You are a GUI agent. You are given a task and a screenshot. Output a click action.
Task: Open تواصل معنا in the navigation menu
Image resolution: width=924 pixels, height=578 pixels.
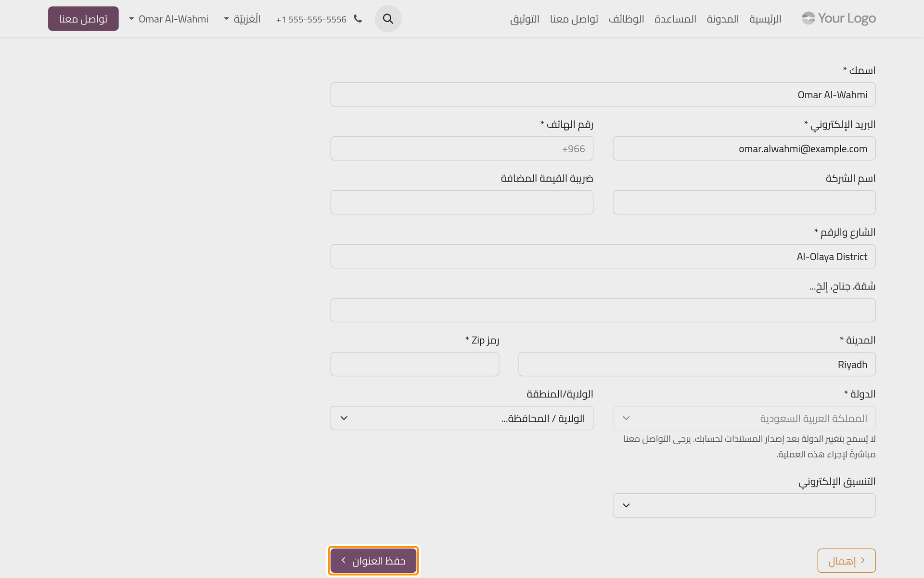coord(574,19)
